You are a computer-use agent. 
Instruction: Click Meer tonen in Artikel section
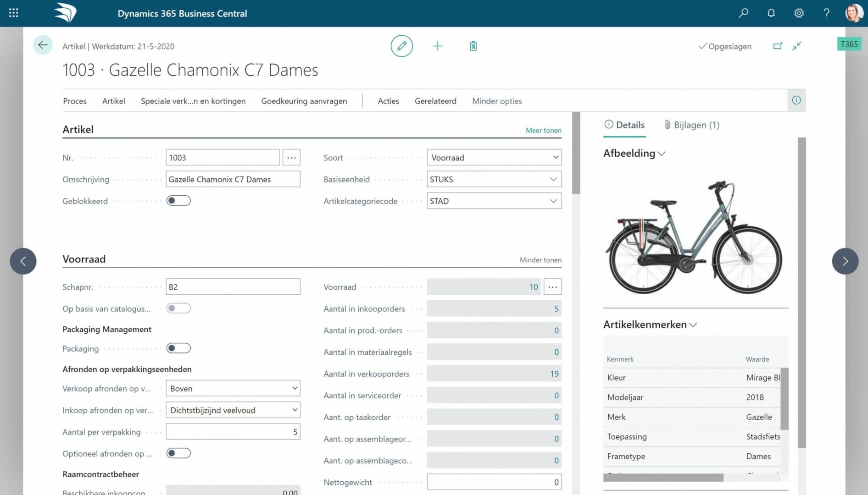pos(543,130)
